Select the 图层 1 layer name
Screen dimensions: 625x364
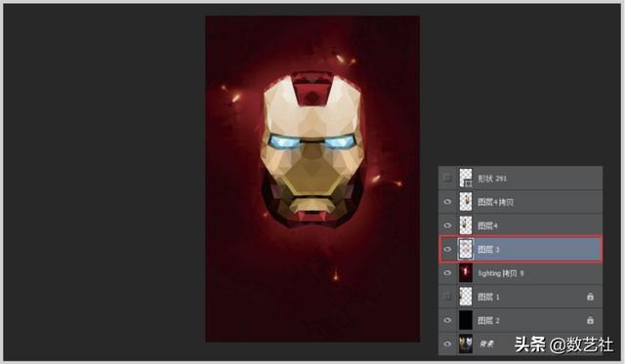coord(488,297)
